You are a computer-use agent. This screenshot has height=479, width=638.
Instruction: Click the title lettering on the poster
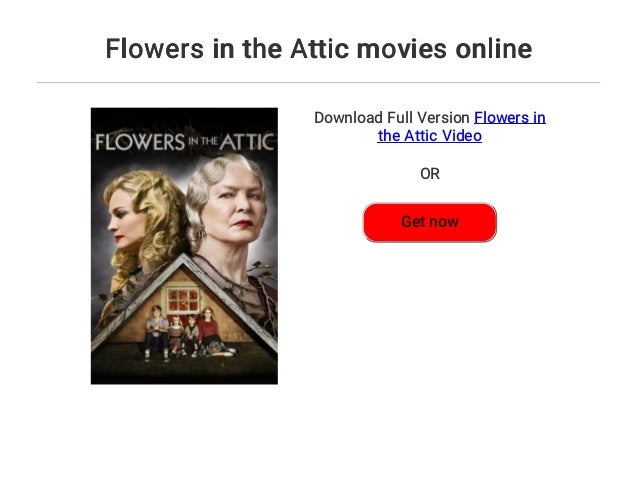(184, 142)
